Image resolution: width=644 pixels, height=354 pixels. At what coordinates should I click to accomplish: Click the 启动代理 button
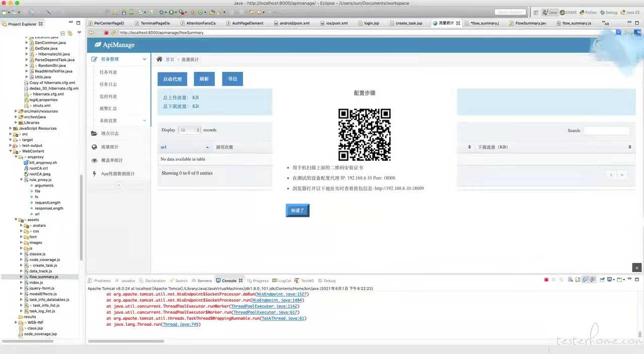173,79
